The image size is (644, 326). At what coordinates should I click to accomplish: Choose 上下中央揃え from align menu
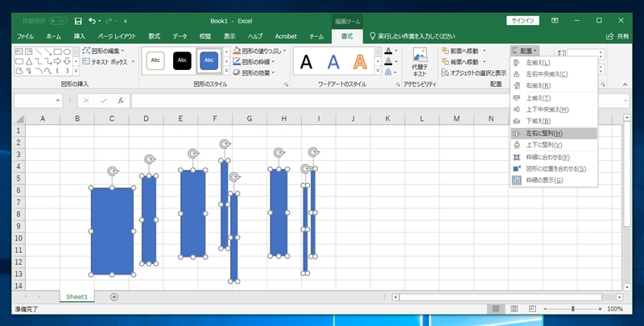(x=554, y=109)
